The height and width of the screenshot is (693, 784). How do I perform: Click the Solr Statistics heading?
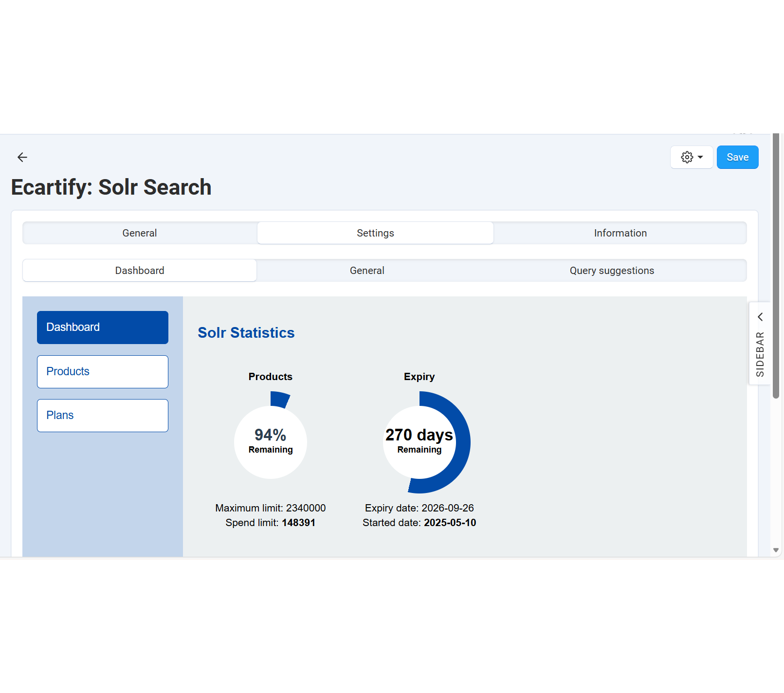point(246,333)
